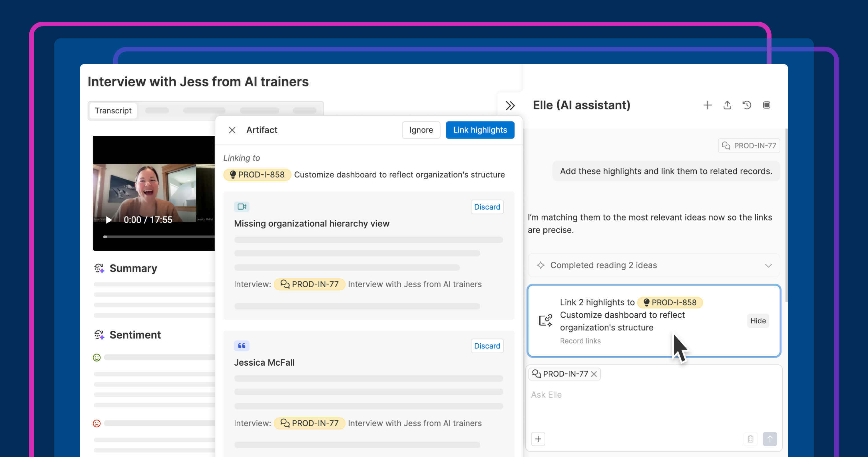Open PROD-IN-77 tag in Jessica McFall card
The image size is (868, 457).
309,423
